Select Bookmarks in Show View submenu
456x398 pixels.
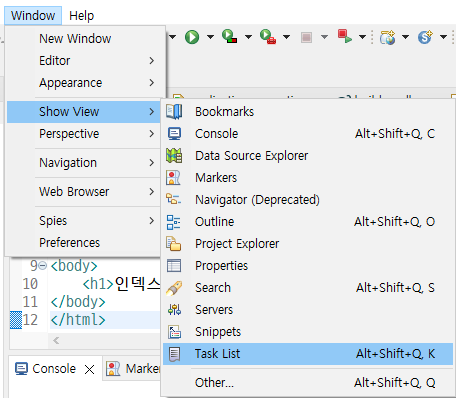(x=308, y=112)
